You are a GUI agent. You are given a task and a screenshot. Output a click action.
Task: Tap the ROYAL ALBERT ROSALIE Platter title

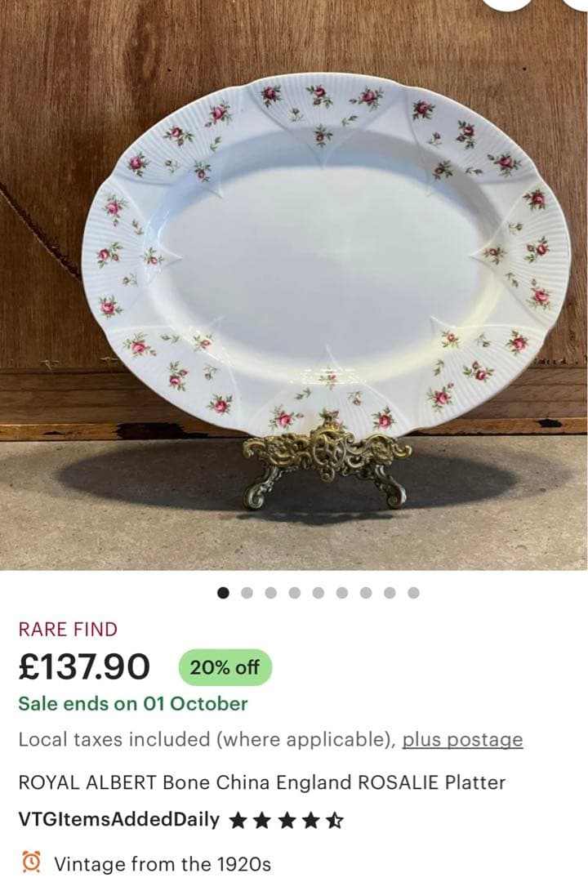tap(261, 782)
